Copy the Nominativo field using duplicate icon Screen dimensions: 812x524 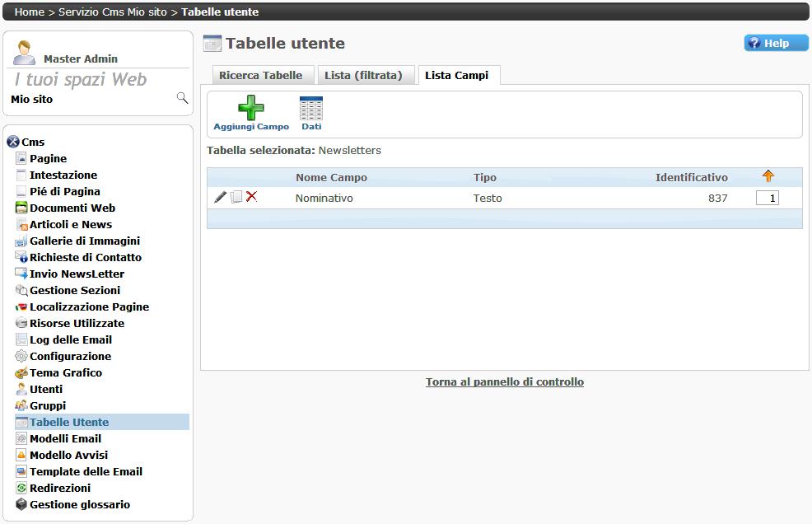tap(236, 198)
